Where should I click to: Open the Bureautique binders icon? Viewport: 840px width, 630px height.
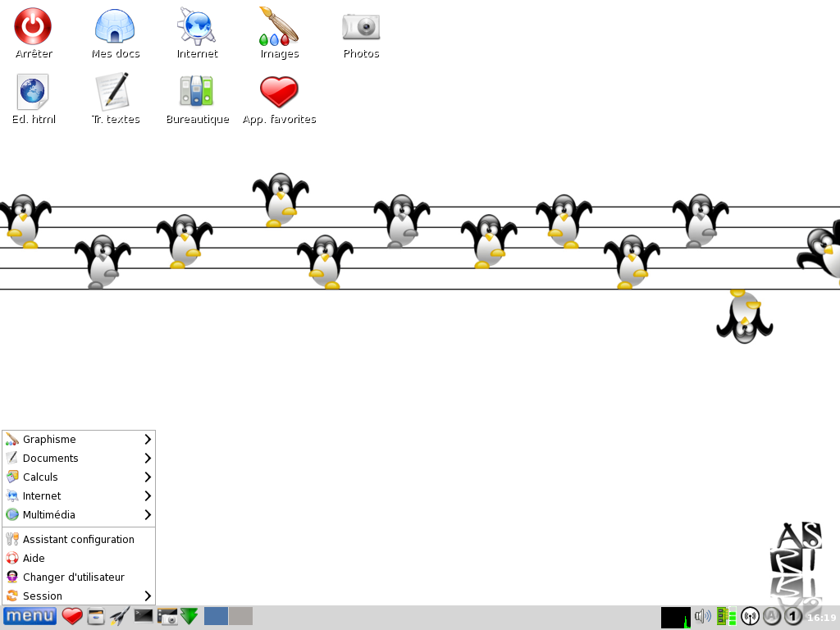pyautogui.click(x=197, y=90)
